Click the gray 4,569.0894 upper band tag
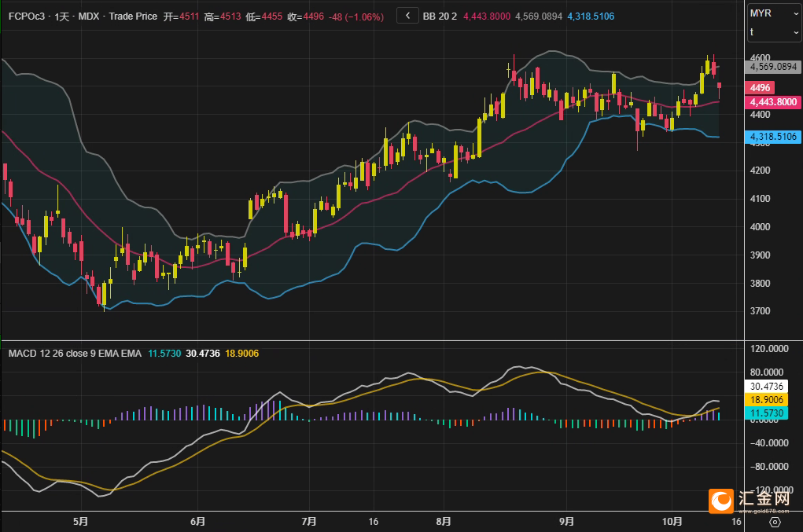This screenshot has width=803, height=532. 773,68
